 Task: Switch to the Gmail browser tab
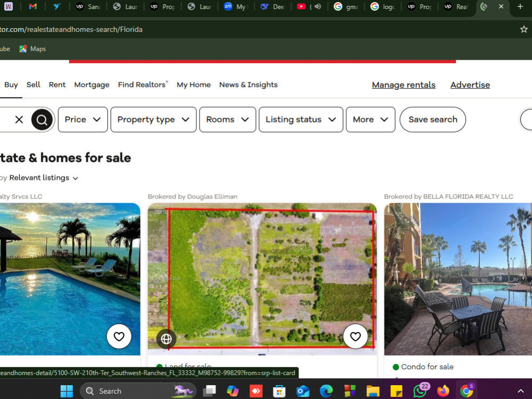(33, 6)
